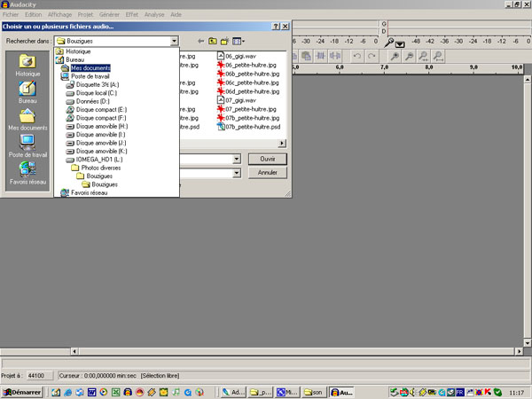The width and height of the screenshot is (532, 399).
Task: Open Bureau in the places bar
Action: pyautogui.click(x=27, y=92)
